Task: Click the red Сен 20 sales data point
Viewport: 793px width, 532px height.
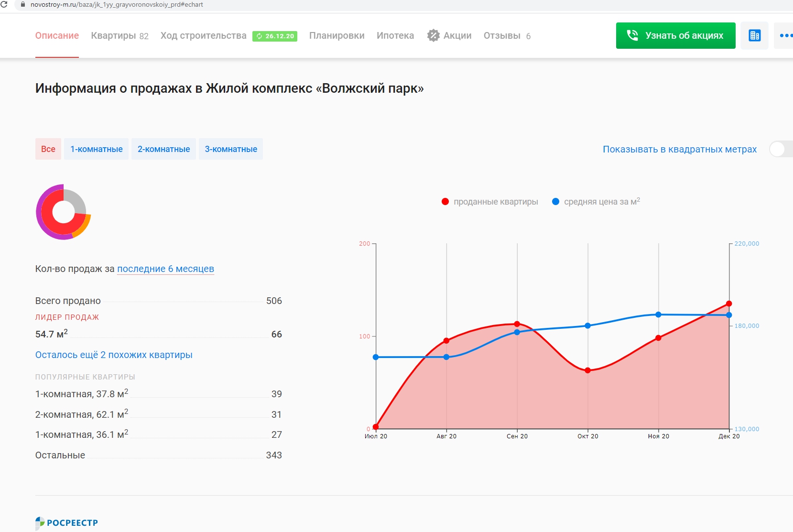Action: coord(517,324)
